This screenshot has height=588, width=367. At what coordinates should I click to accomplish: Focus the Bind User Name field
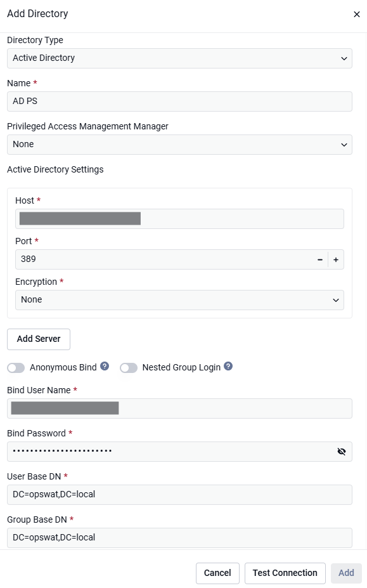click(179, 408)
